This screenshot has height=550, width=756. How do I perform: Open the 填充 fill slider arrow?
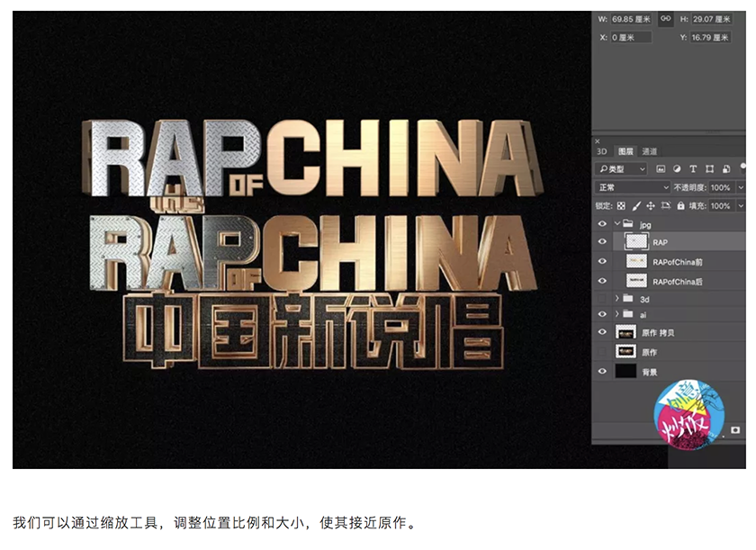coord(741,206)
